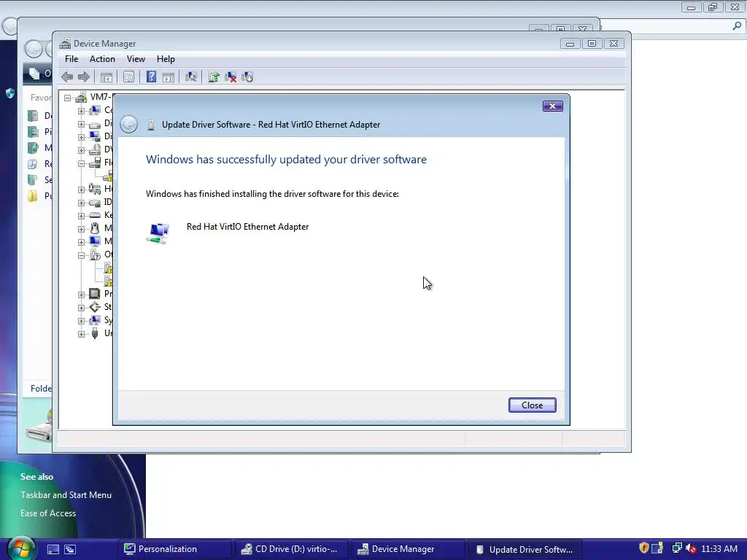The width and height of the screenshot is (747, 560).
Task: Open the View menu in Device Manager
Action: [x=136, y=59]
